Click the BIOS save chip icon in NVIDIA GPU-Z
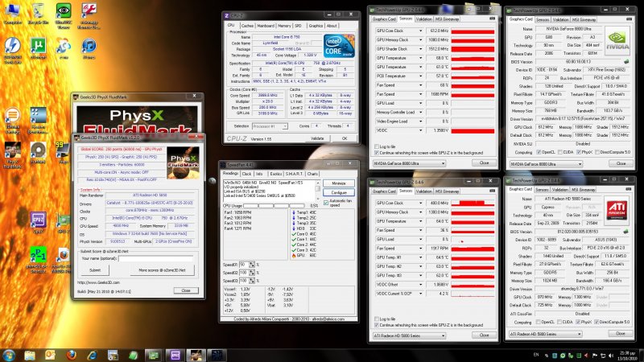The height and width of the screenshot is (362, 644). pyautogui.click(x=626, y=62)
